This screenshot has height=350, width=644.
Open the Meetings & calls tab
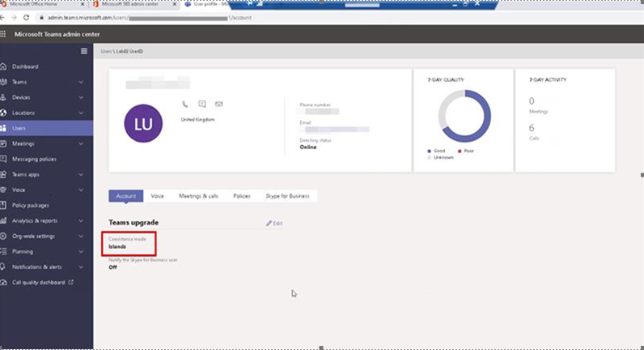(x=198, y=196)
